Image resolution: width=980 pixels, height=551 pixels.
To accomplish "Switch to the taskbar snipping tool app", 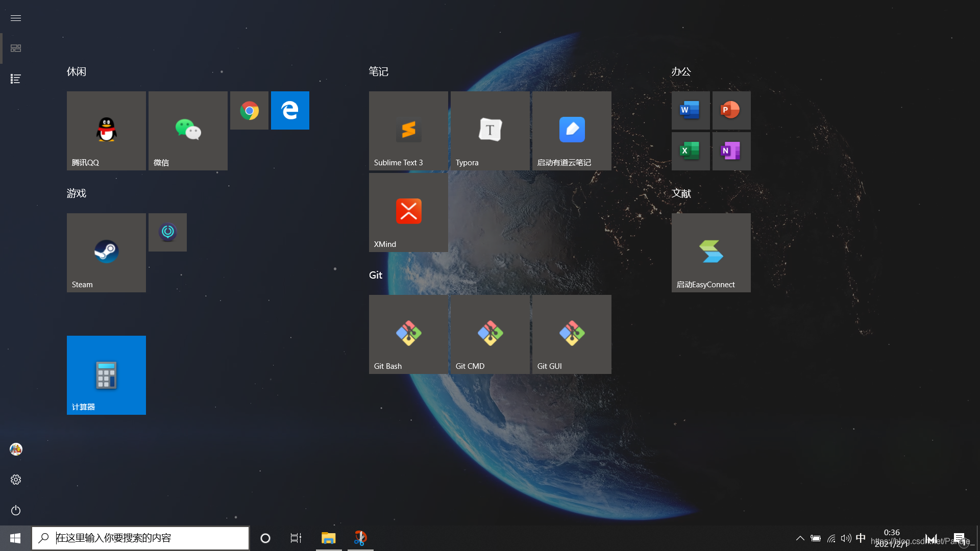I will pos(360,538).
